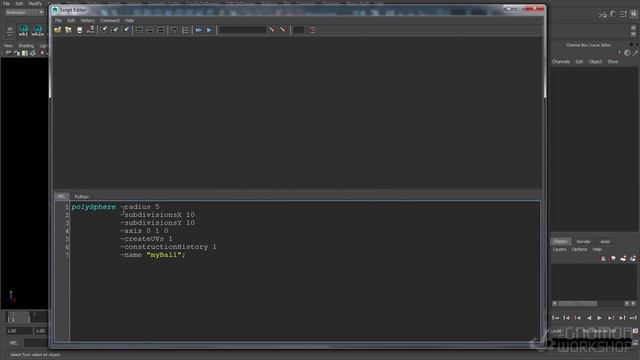Click the MEL command line field at bottom

click(36, 343)
